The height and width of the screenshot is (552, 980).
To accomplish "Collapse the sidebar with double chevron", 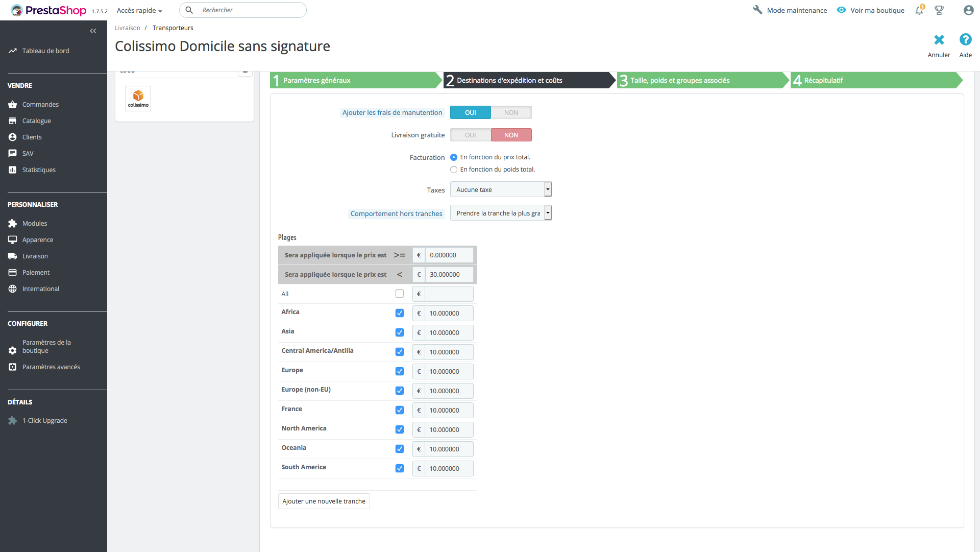I will pyautogui.click(x=93, y=31).
